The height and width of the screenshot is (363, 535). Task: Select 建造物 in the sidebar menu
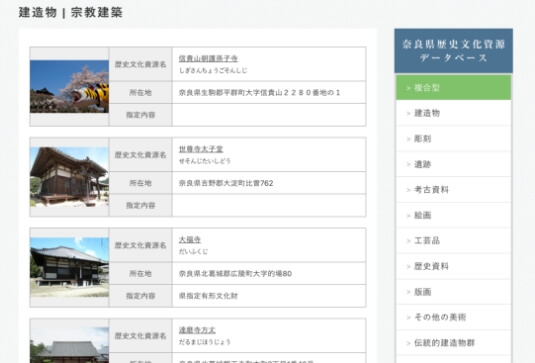click(453, 113)
